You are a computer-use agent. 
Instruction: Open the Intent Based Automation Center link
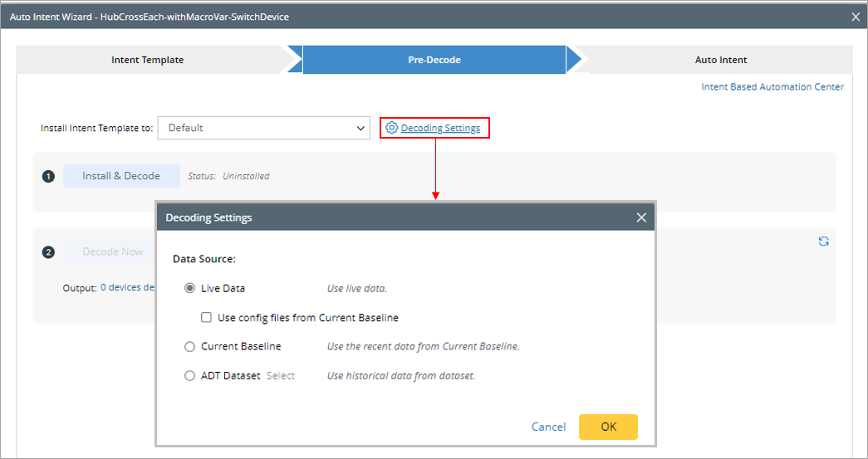(772, 87)
